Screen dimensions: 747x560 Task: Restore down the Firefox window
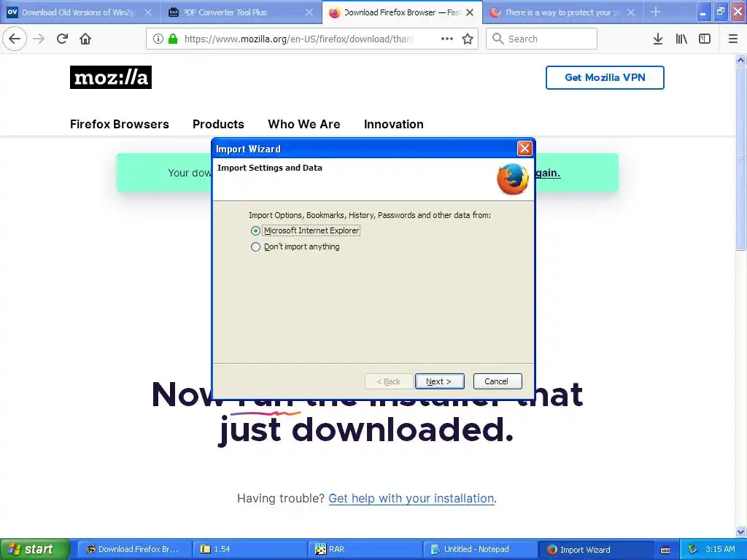tap(720, 12)
